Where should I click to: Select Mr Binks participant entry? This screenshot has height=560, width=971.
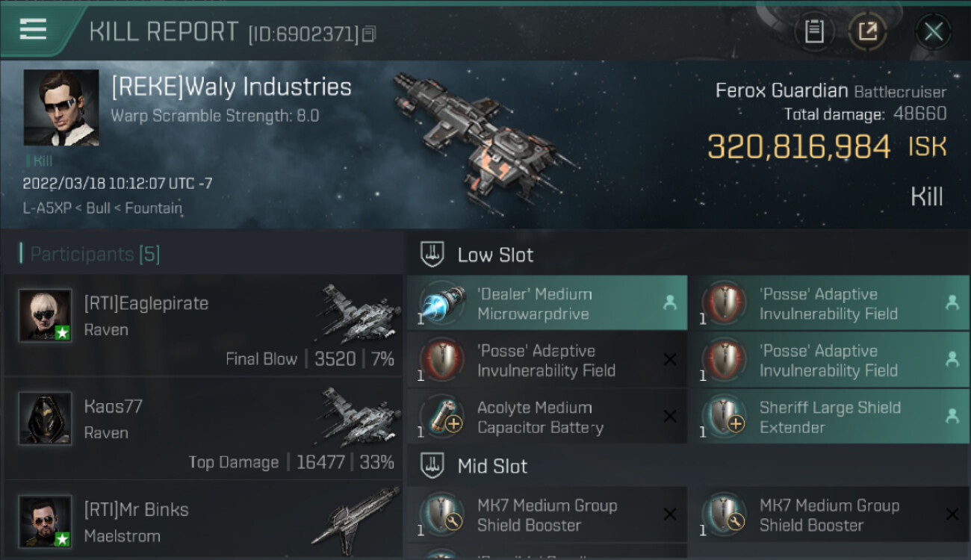point(203,521)
